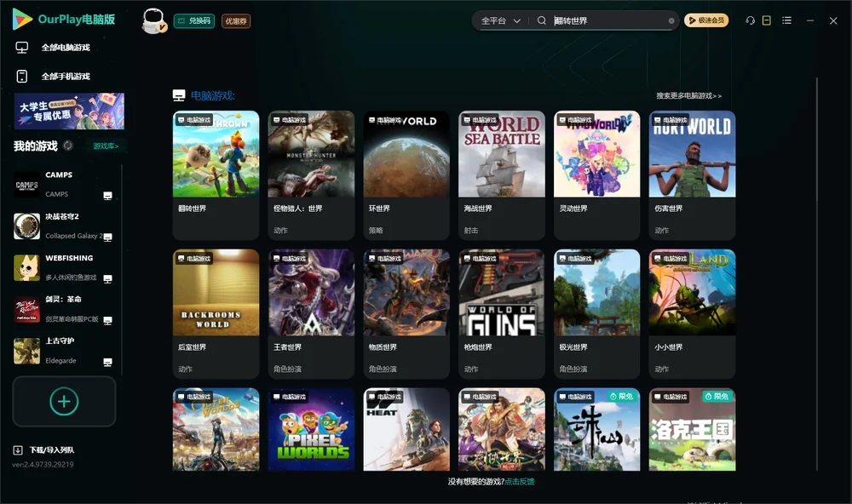Click the refresh icon next to 我的游戏
This screenshot has width=852, height=504.
pyautogui.click(x=68, y=145)
